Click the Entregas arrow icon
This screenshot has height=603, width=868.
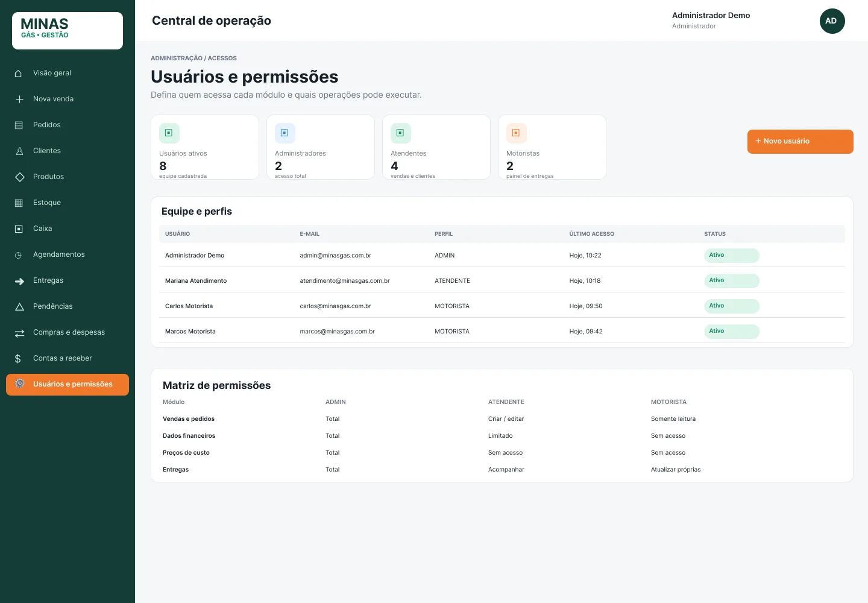[19, 281]
